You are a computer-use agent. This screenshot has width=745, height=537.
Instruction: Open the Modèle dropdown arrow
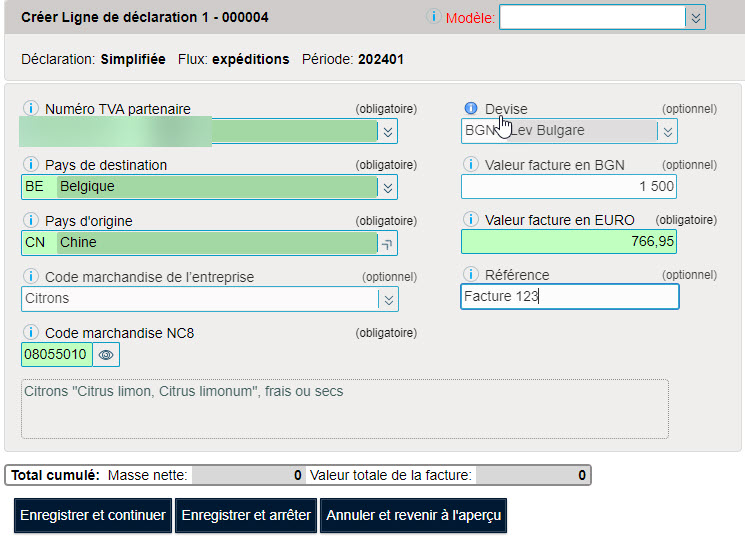pyautogui.click(x=696, y=18)
